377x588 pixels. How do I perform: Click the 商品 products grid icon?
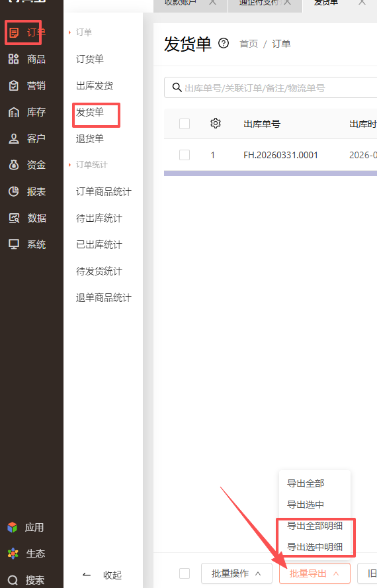[13, 59]
